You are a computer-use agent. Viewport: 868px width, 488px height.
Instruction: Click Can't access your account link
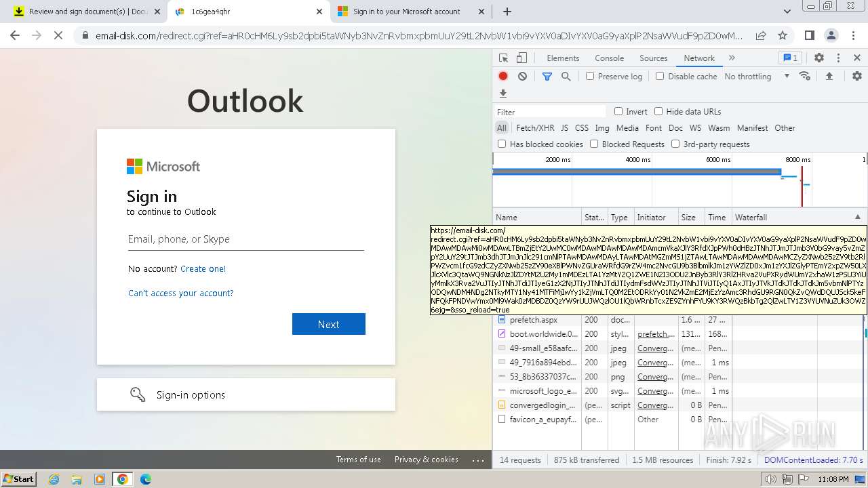pos(181,293)
